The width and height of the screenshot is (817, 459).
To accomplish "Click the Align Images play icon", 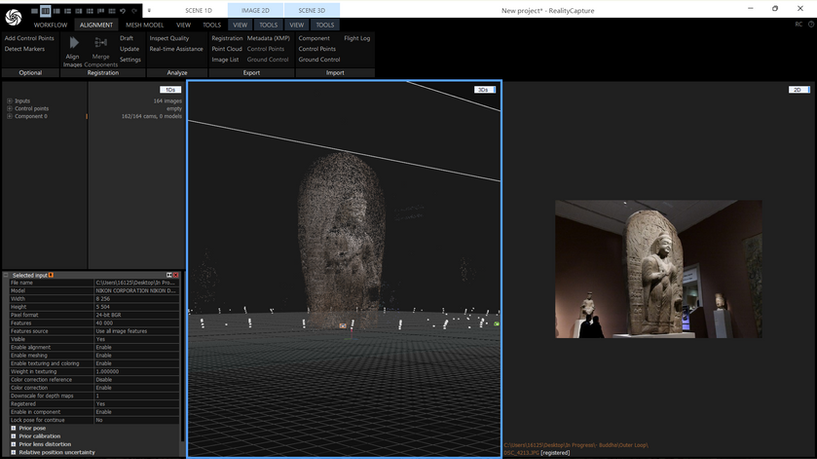I will pos(73,42).
